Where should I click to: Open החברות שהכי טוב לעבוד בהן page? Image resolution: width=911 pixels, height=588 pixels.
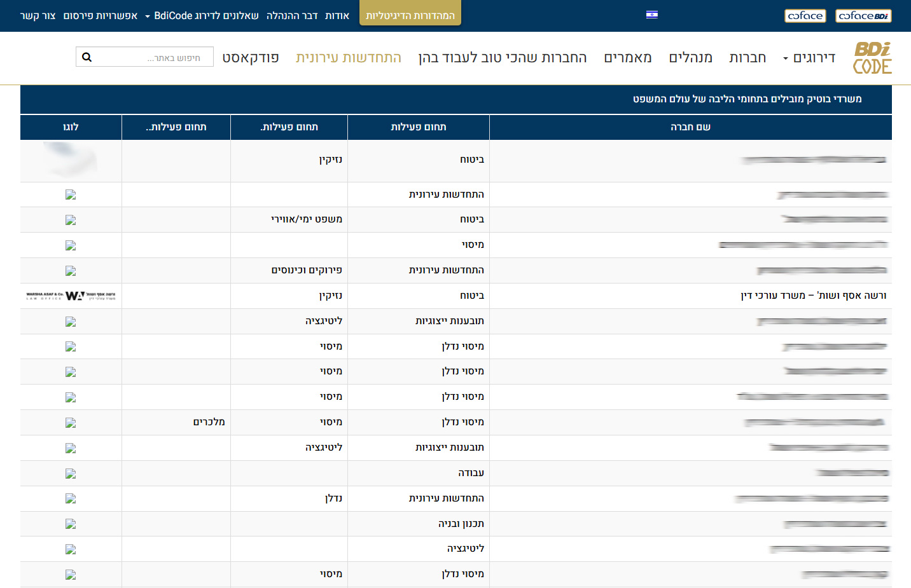pos(503,58)
